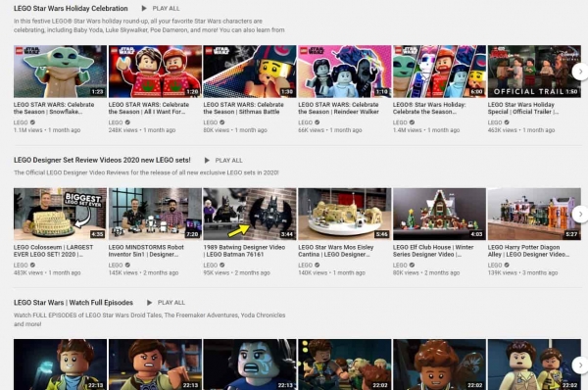Open the Holiday Special Official Trailer thumbnail

coord(534,72)
